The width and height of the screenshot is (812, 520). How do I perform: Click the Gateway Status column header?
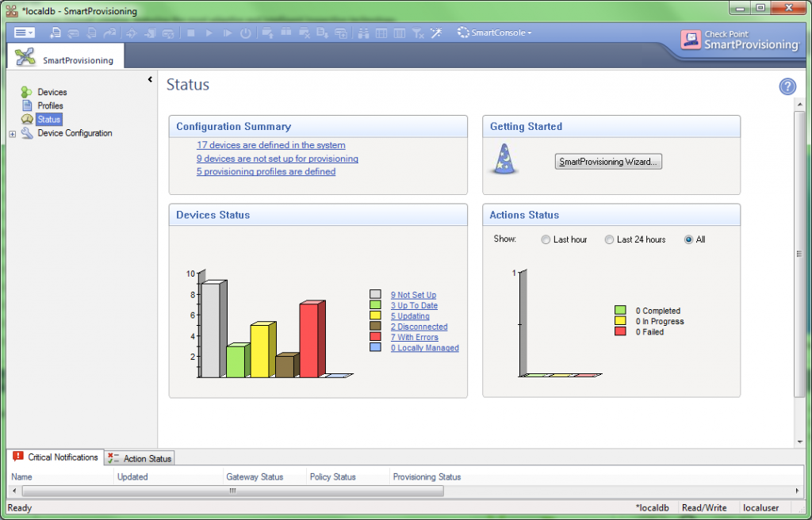[265, 477]
